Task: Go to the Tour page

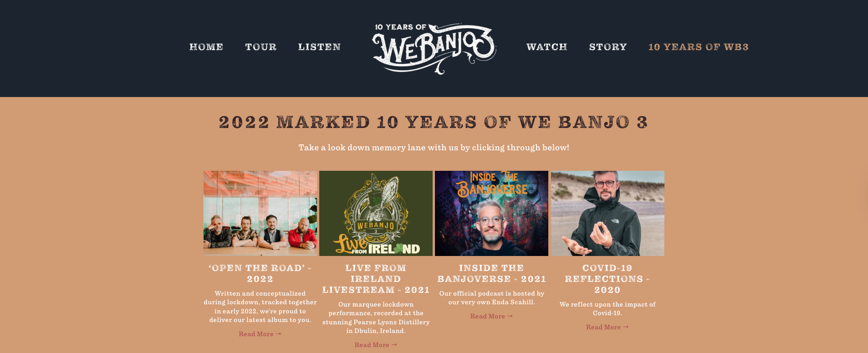Action: (261, 47)
